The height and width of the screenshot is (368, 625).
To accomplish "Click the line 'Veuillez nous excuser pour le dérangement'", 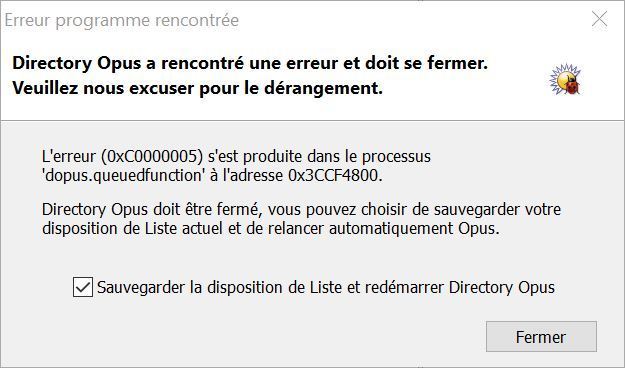I will (197, 88).
